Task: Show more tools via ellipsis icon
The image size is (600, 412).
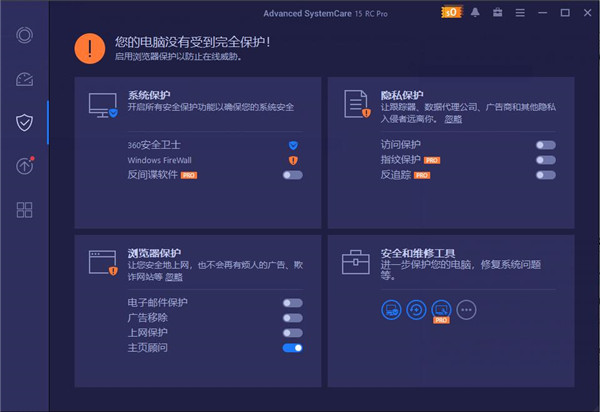Action: [466, 310]
